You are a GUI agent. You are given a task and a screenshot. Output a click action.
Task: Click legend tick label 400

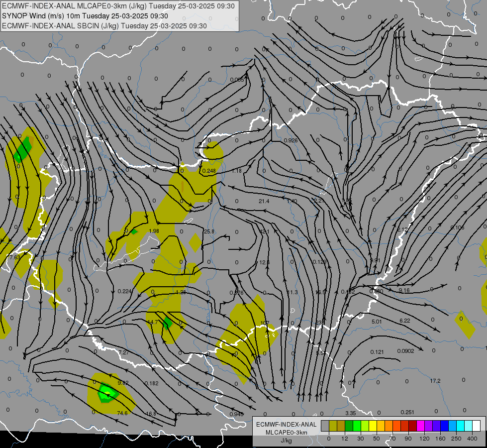472,439
